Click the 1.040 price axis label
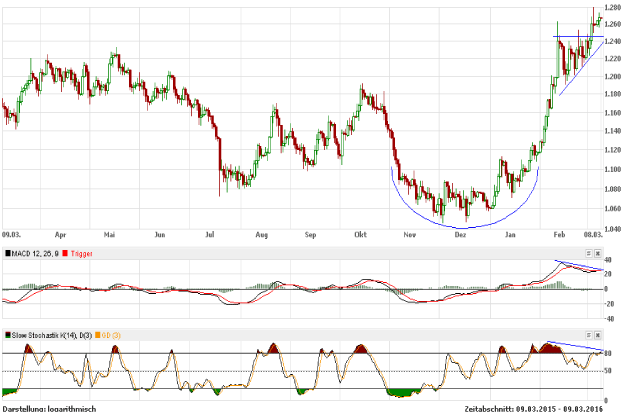 coord(612,229)
